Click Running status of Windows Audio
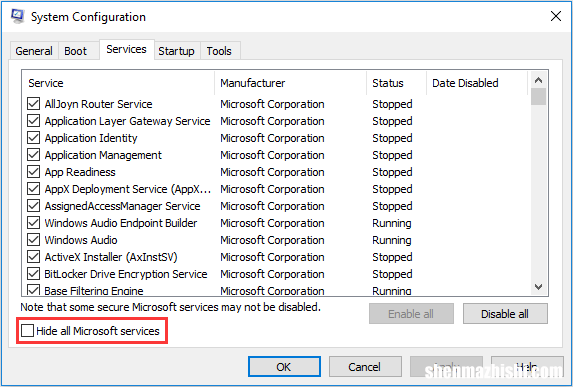The width and height of the screenshot is (573, 387). click(x=392, y=240)
